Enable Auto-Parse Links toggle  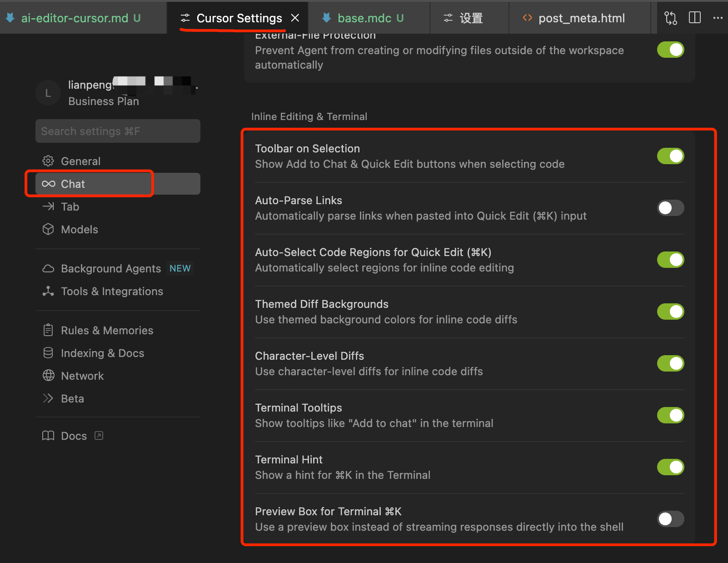[671, 208]
